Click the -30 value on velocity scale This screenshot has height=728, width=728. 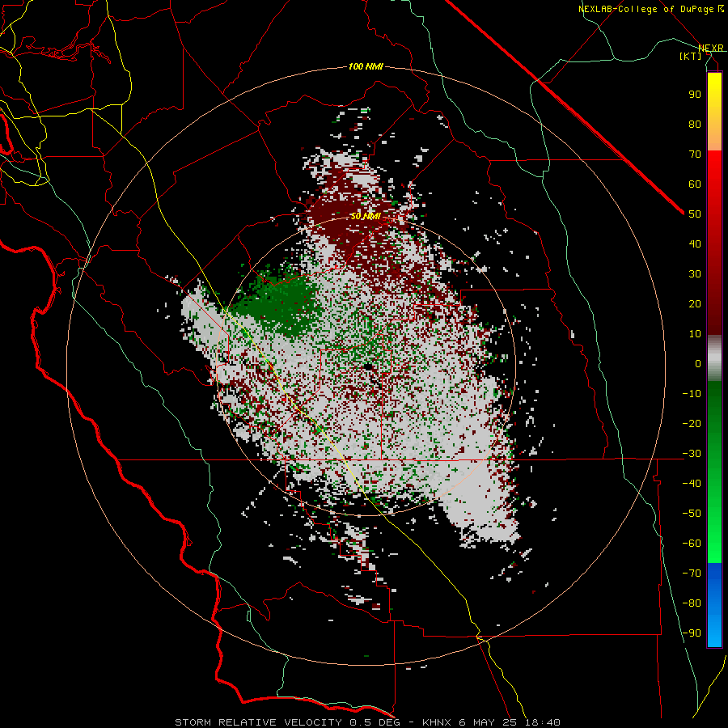[692, 454]
